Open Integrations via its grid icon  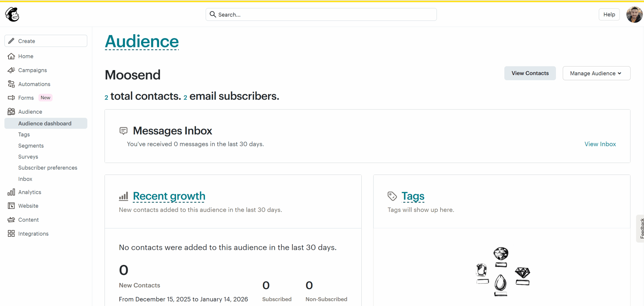point(11,234)
